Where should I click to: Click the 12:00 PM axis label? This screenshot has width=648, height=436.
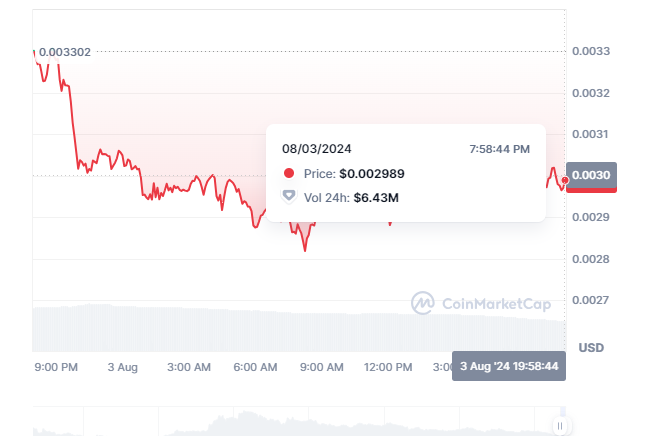tap(387, 367)
